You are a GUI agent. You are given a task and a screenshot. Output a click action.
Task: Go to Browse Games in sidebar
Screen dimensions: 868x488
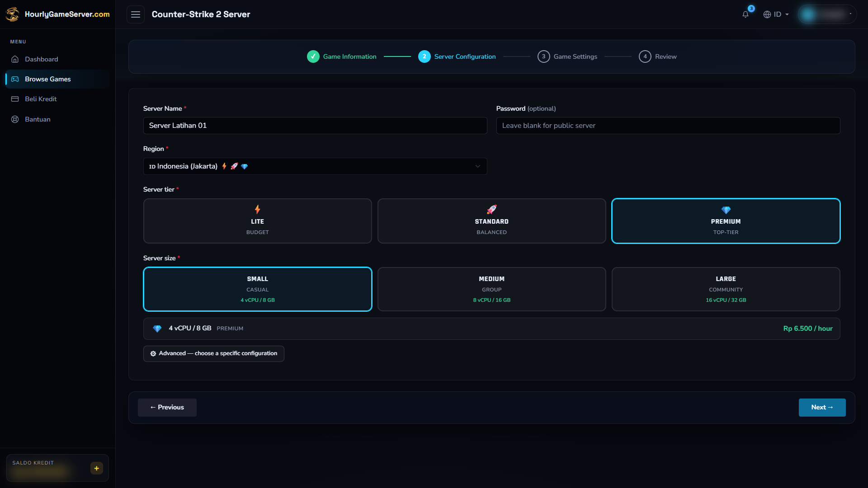(57, 79)
